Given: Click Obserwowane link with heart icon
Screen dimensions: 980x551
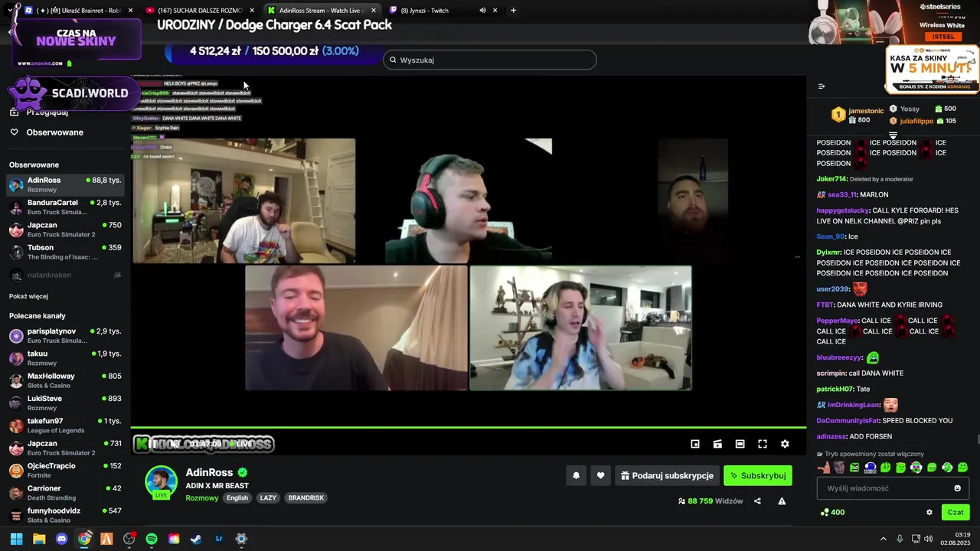Looking at the screenshot, I should click(47, 132).
